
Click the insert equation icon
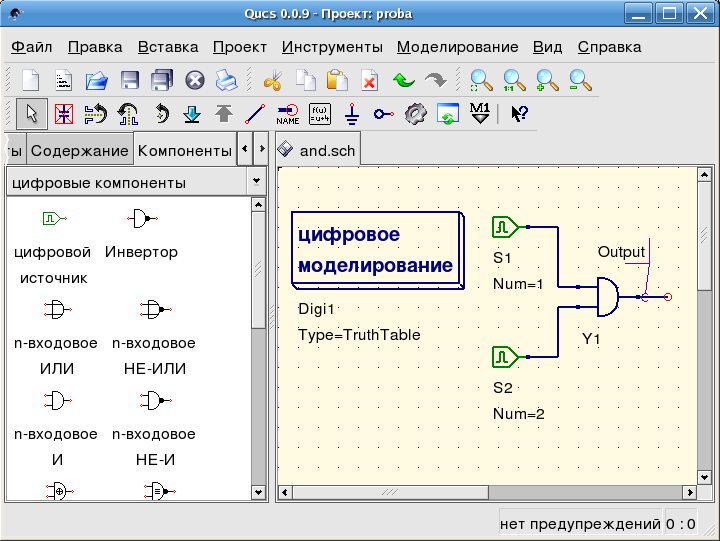[x=319, y=113]
